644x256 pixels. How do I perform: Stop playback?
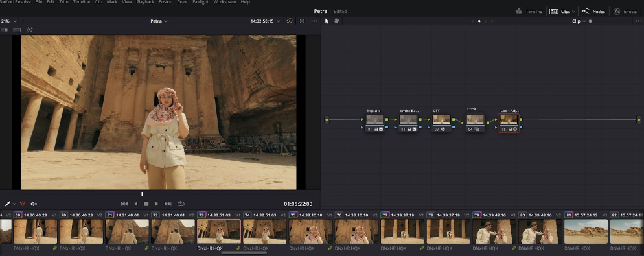click(x=146, y=204)
